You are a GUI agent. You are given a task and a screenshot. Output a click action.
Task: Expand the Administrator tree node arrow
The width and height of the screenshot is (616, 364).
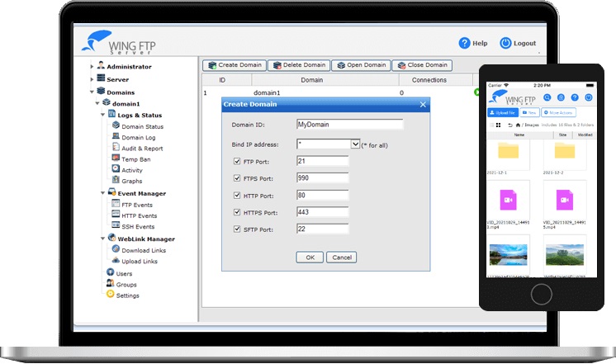pos(92,67)
